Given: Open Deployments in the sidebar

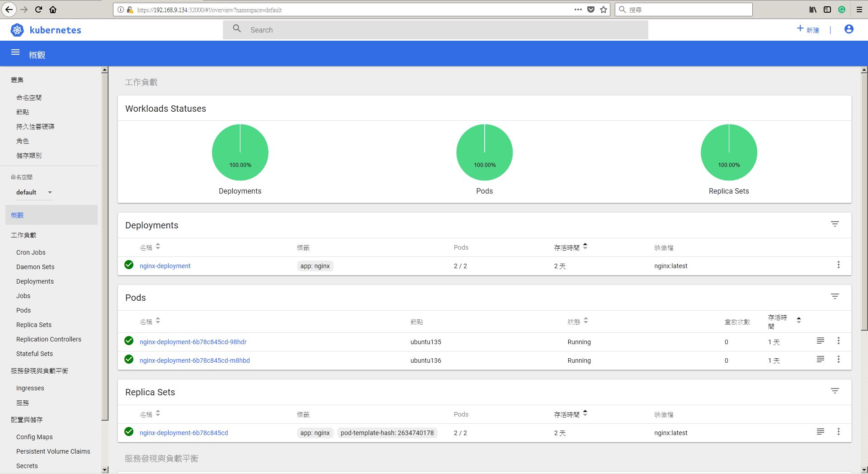Looking at the screenshot, I should 35,281.
